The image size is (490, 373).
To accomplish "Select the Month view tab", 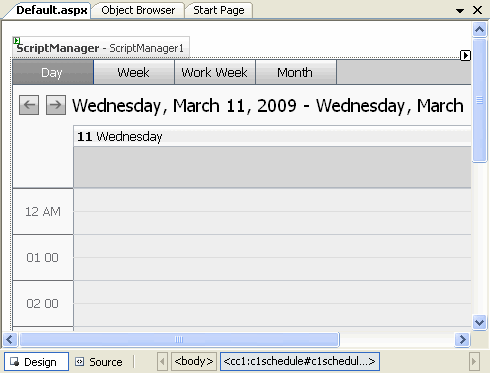I will click(x=296, y=72).
